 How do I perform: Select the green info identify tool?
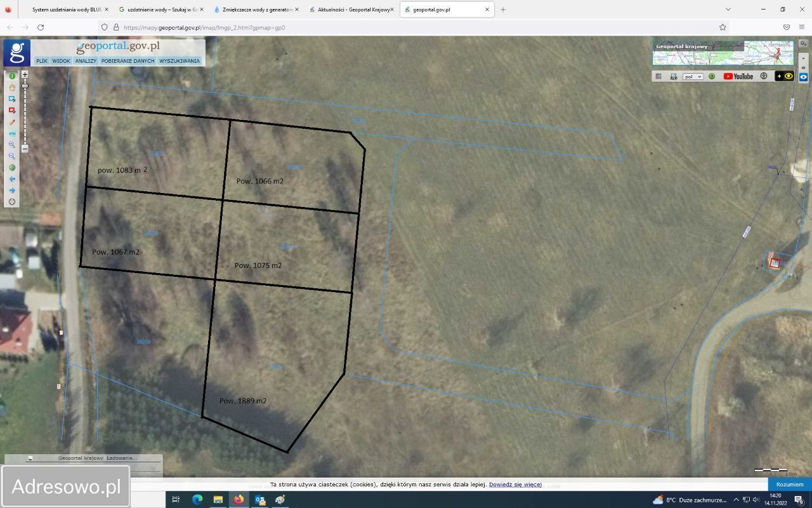(x=12, y=76)
